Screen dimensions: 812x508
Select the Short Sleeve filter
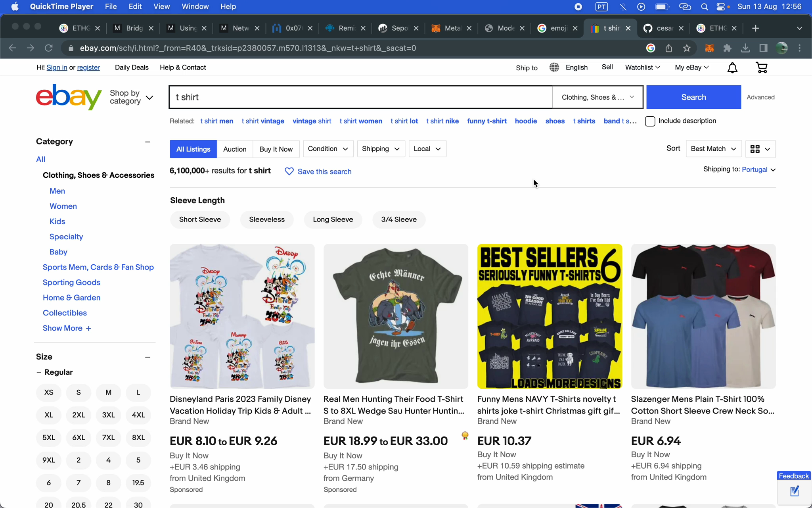click(x=200, y=219)
